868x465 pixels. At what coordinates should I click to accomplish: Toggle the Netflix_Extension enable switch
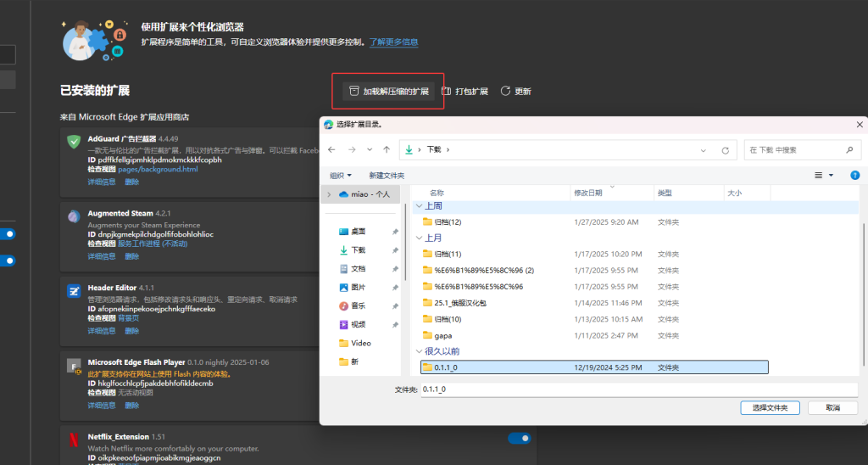click(x=520, y=439)
